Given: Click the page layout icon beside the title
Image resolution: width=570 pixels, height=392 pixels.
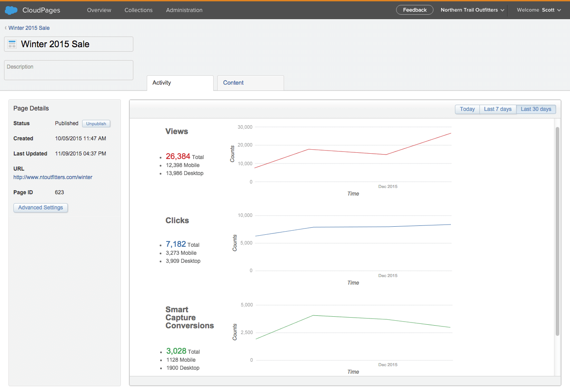Looking at the screenshot, I should [x=12, y=44].
